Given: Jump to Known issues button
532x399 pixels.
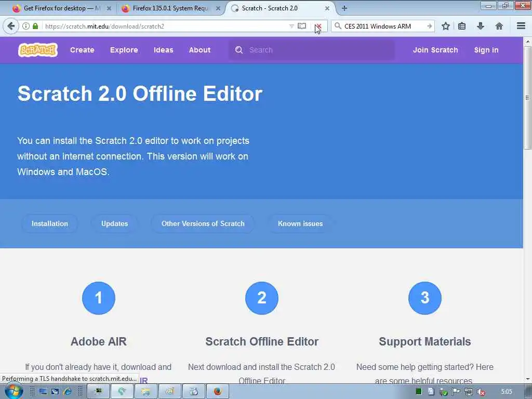Looking at the screenshot, I should pyautogui.click(x=300, y=223).
